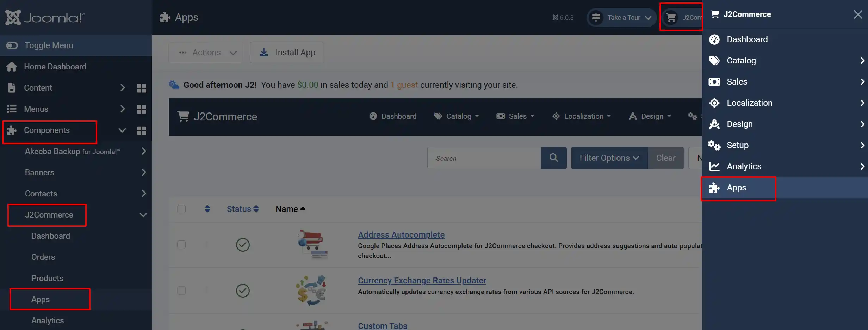The width and height of the screenshot is (868, 330).
Task: Sort by the ordering arrows column
Action: point(207,209)
